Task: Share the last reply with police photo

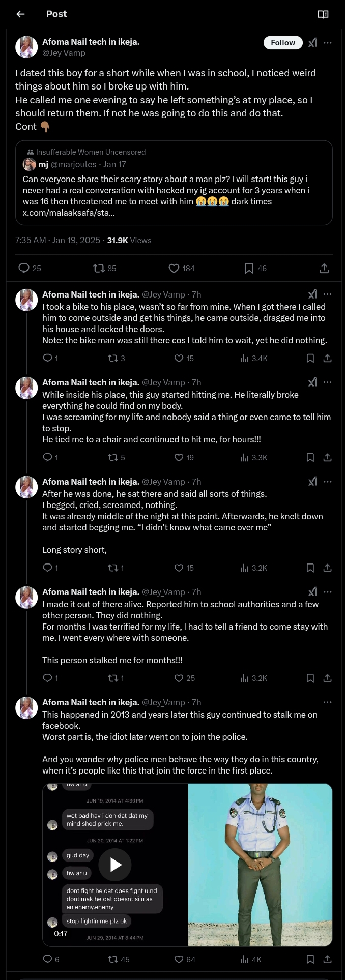Action: pos(328,959)
